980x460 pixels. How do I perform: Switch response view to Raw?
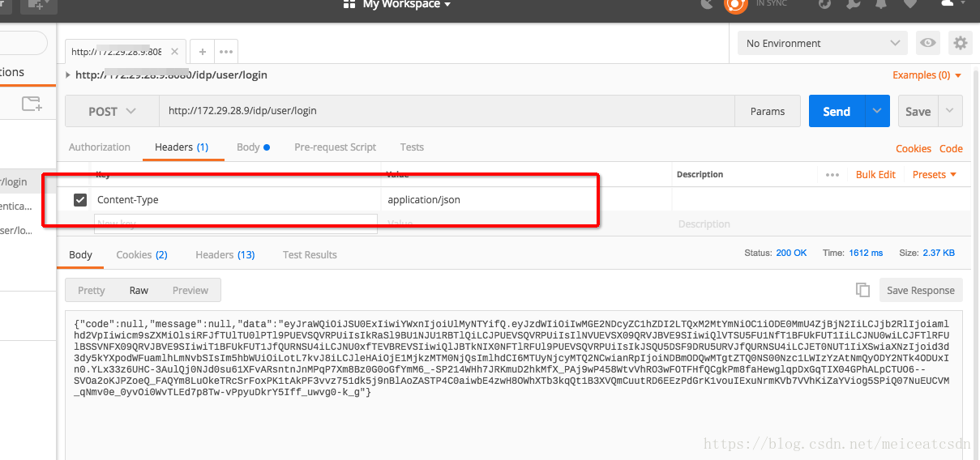point(139,290)
